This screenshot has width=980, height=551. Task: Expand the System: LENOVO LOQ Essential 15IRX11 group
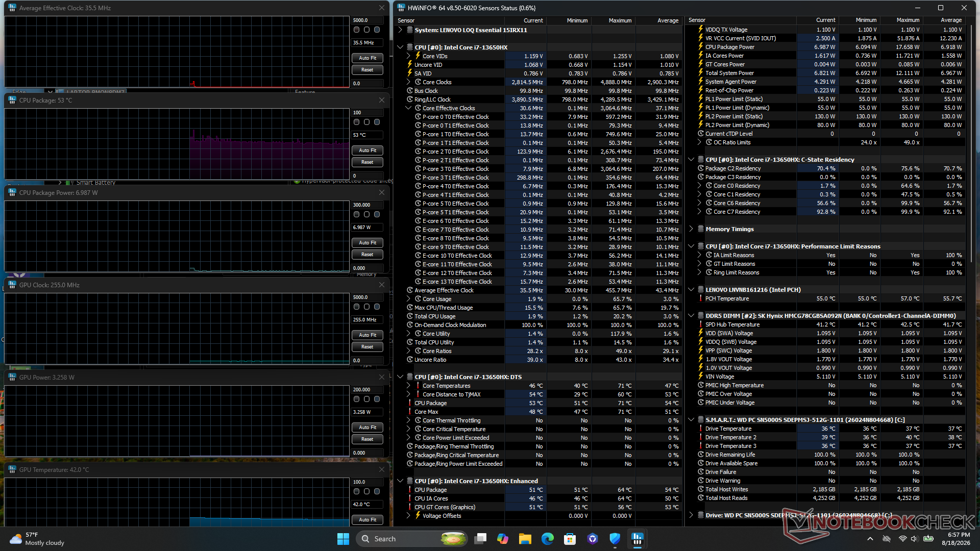click(400, 30)
